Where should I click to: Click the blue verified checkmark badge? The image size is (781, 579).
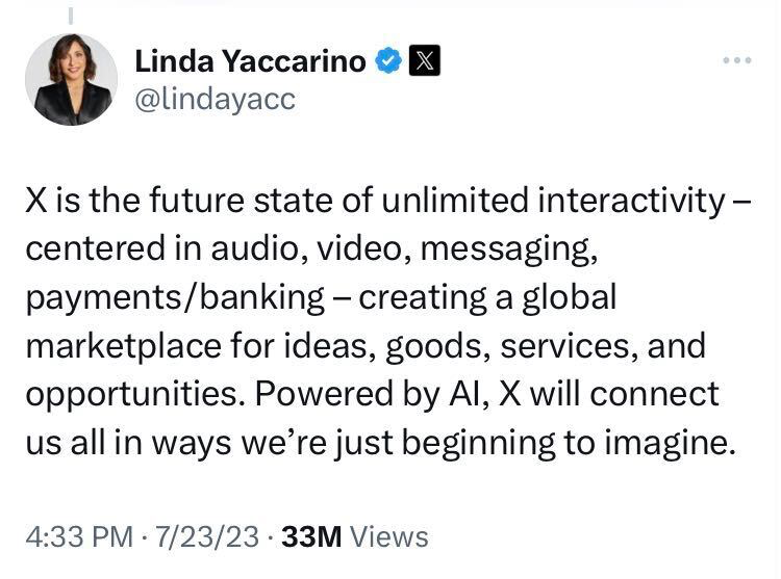[387, 62]
